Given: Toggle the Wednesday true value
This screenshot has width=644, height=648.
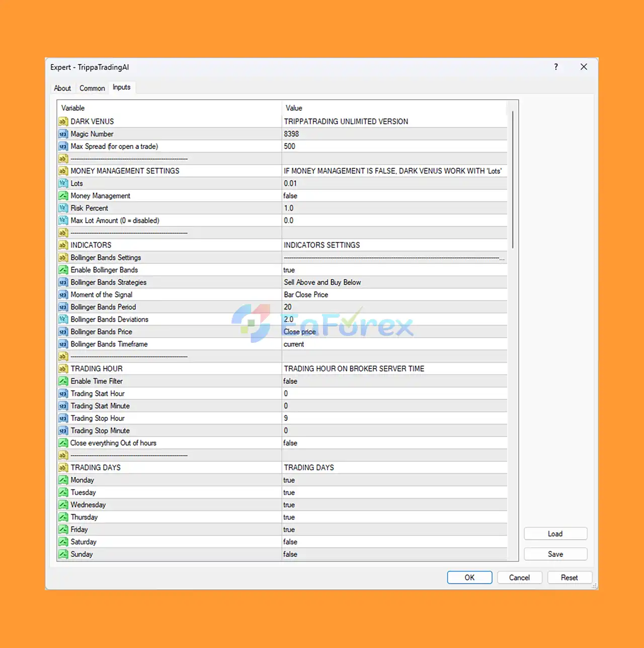Looking at the screenshot, I should pos(394,505).
